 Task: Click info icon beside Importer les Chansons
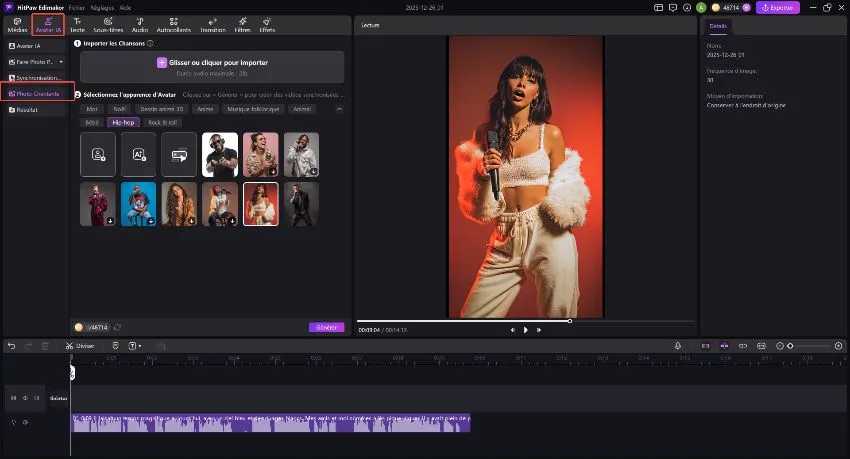pos(150,43)
